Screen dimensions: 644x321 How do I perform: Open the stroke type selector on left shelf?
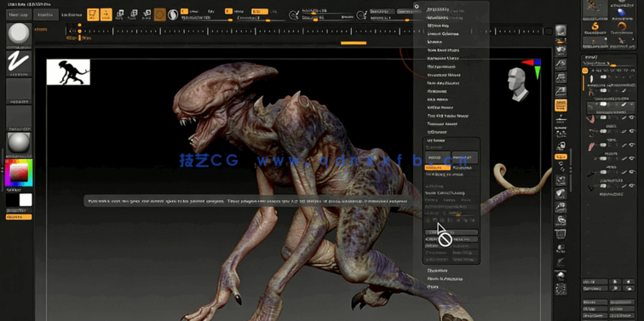click(19, 63)
